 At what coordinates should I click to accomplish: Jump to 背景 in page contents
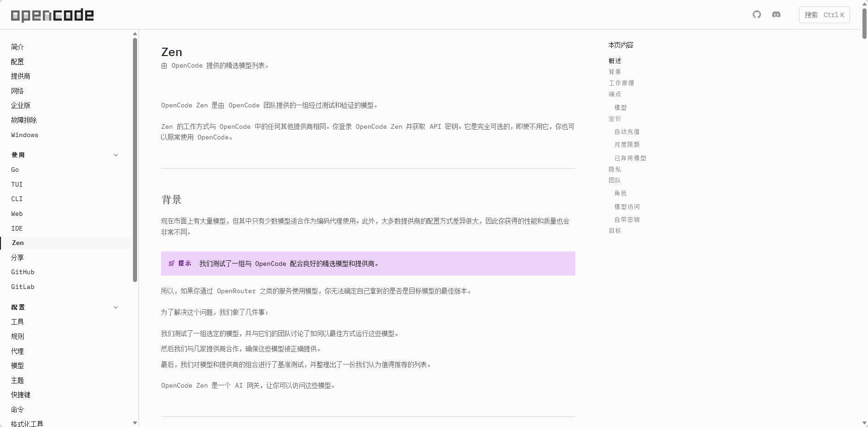point(615,72)
